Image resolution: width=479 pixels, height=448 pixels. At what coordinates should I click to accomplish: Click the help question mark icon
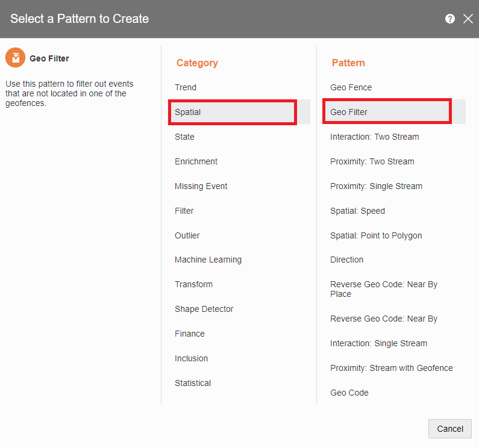tap(449, 19)
